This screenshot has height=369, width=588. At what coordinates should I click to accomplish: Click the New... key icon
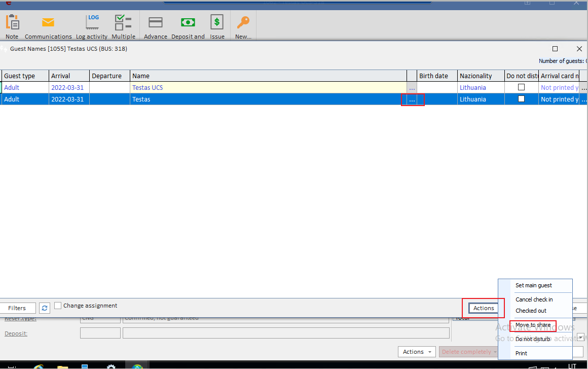point(243,22)
